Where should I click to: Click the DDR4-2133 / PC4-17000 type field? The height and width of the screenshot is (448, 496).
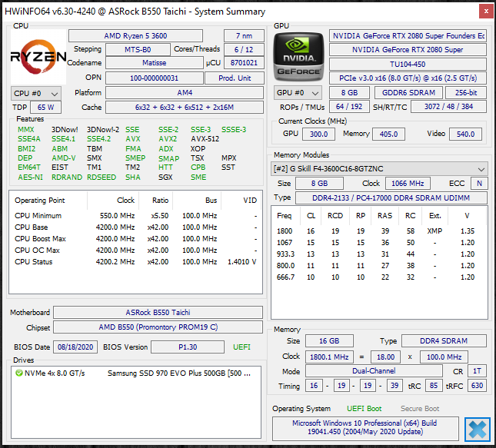click(x=391, y=198)
